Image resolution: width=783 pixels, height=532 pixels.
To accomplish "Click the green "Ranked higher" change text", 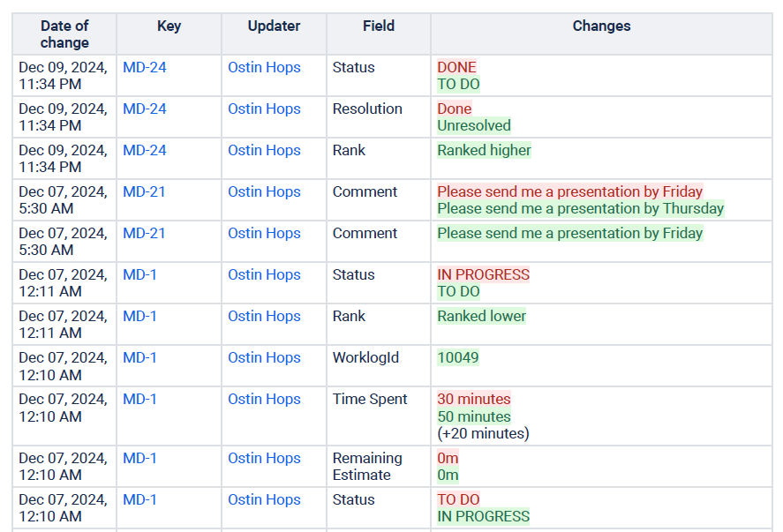I will (x=484, y=150).
